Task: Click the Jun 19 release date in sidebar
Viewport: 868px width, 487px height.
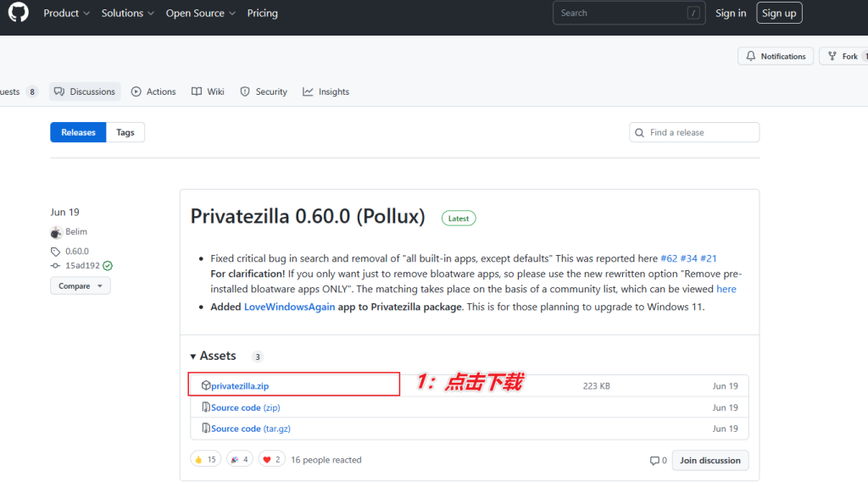Action: pyautogui.click(x=64, y=212)
